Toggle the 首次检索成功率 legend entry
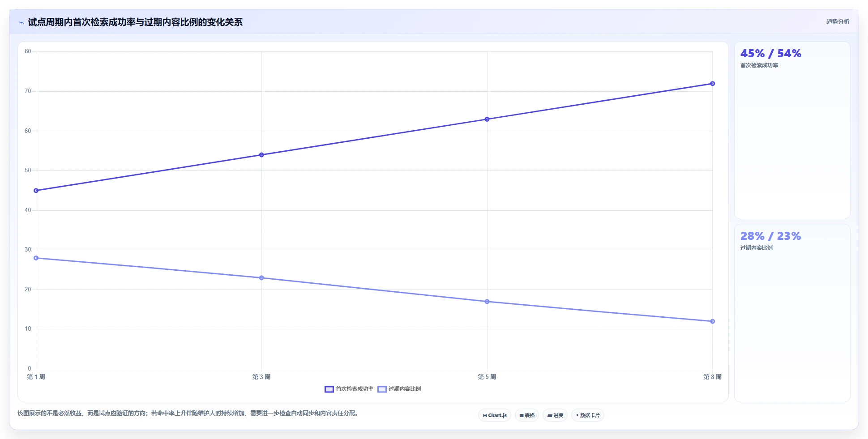The image size is (868, 439). [349, 389]
